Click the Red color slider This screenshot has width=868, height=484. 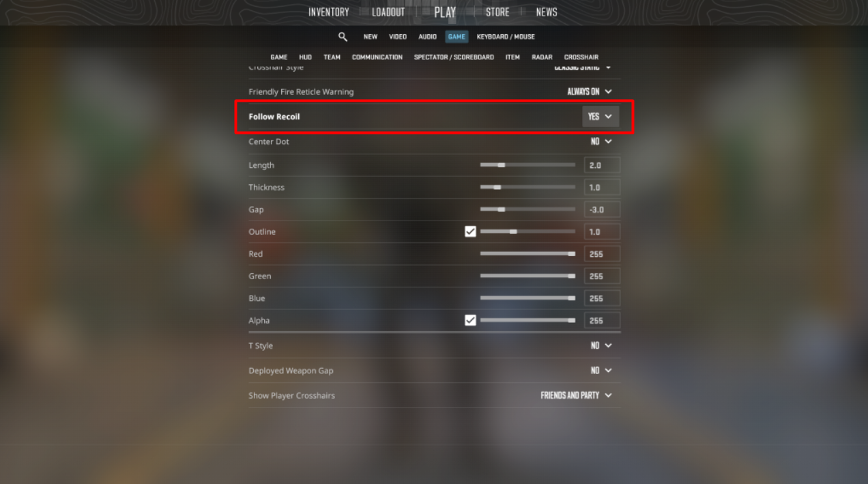tap(527, 254)
